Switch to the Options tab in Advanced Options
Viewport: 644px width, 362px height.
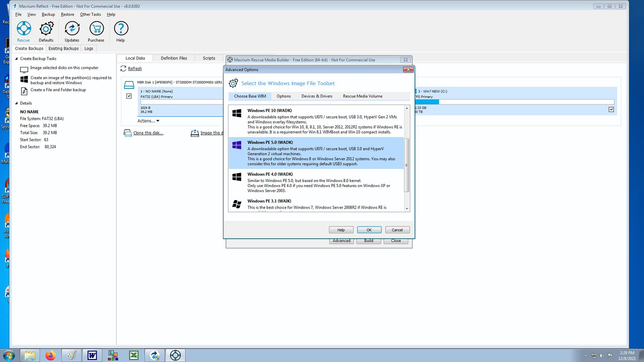[x=284, y=96]
